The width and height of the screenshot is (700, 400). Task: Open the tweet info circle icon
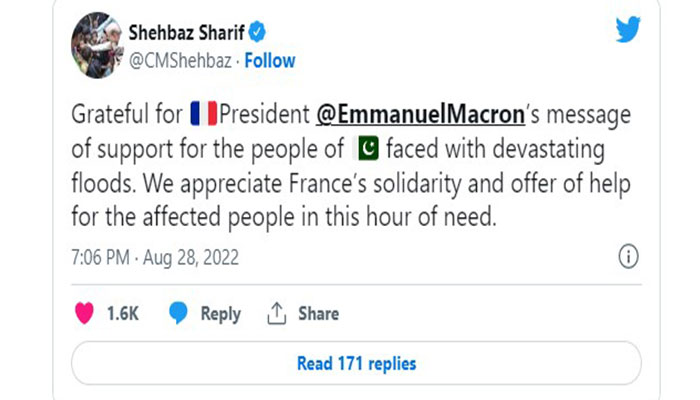pos(628,257)
